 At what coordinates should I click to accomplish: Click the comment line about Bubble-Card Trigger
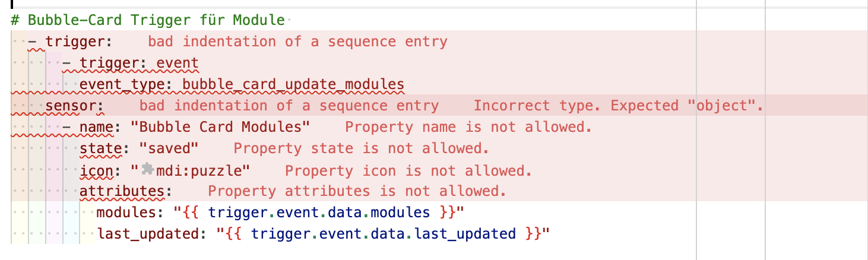[148, 20]
